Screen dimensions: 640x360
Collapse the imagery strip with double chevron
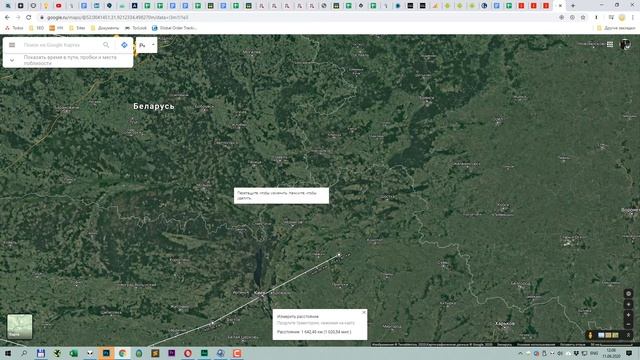point(629,335)
